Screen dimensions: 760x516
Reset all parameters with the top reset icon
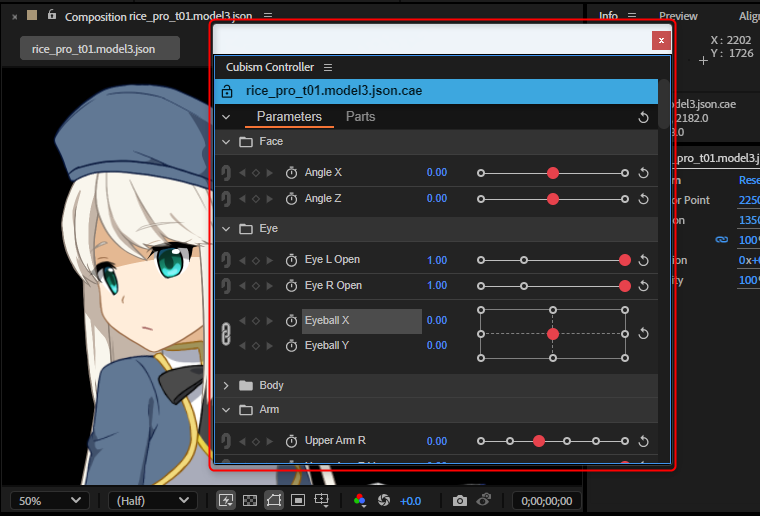tap(643, 117)
